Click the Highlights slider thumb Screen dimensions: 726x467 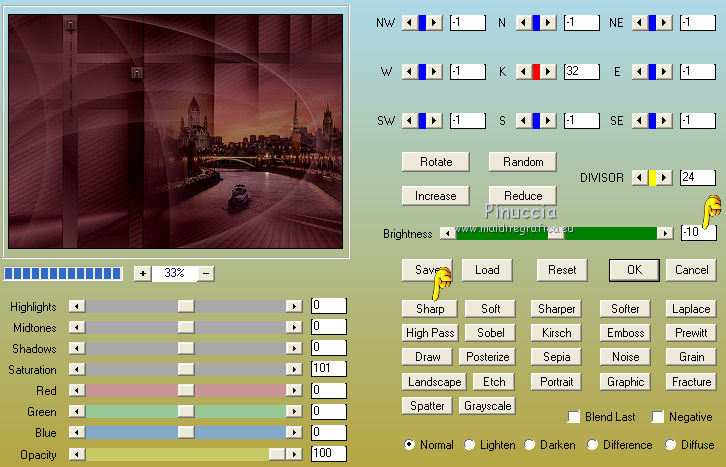186,306
